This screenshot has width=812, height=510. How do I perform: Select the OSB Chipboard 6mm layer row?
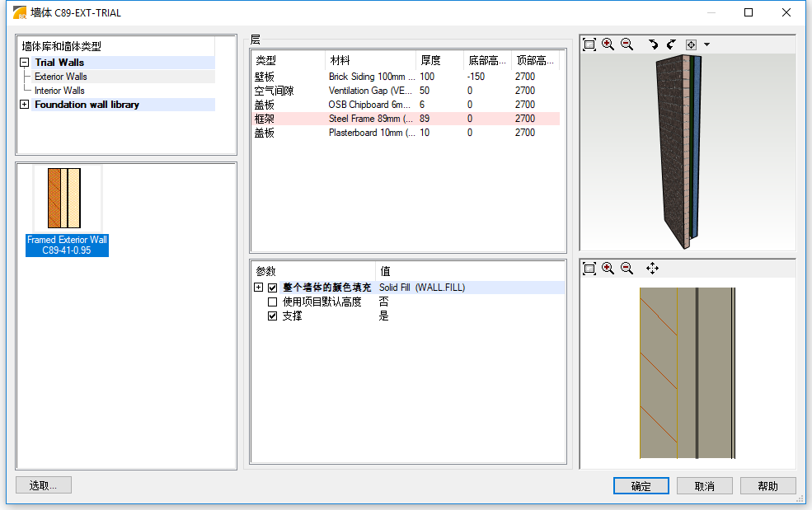[x=406, y=105]
